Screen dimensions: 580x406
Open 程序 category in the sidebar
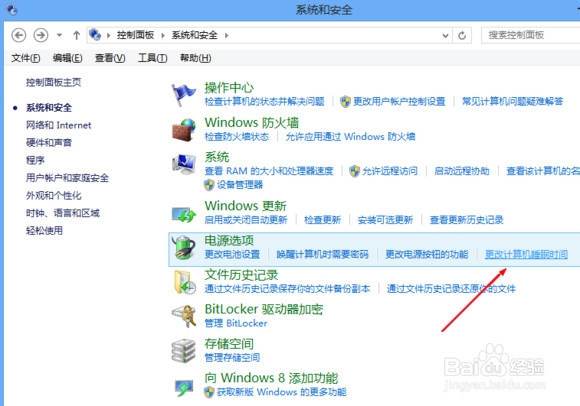pyautogui.click(x=35, y=160)
